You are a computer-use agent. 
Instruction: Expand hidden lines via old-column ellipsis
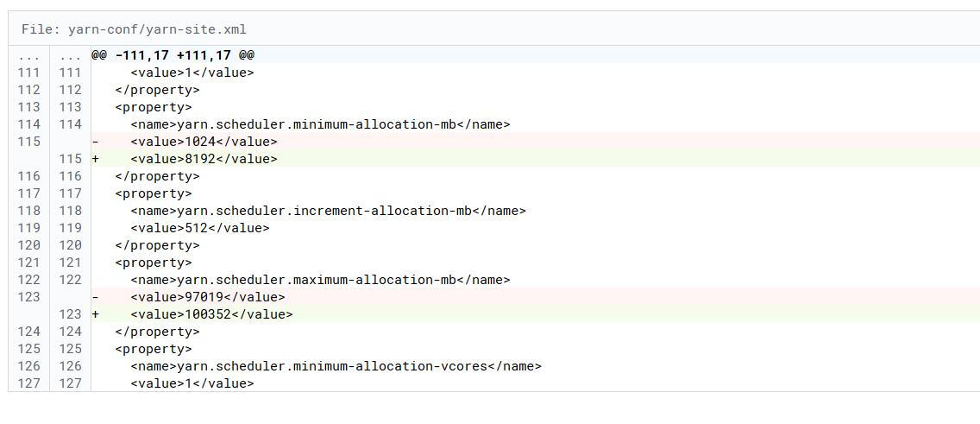click(x=28, y=55)
